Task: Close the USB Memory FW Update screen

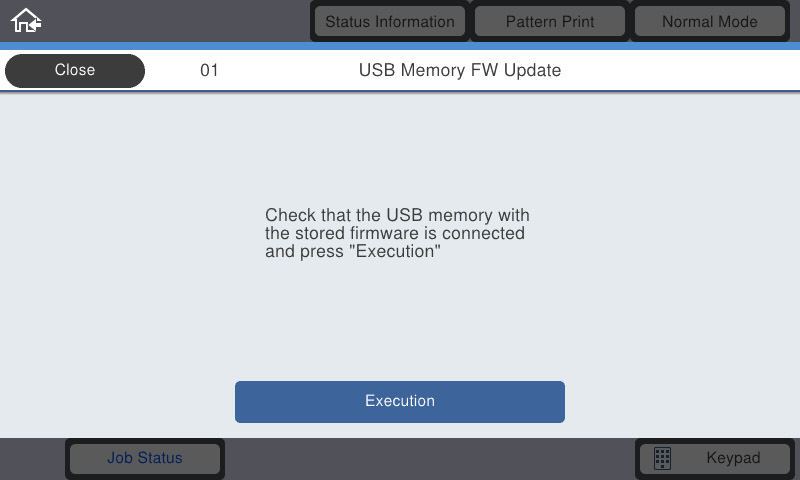Action: point(75,70)
